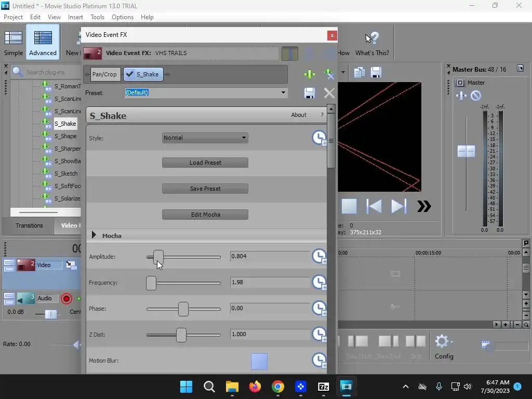
Task: Click the Amplitude value field 0.804
Action: [x=270, y=256]
